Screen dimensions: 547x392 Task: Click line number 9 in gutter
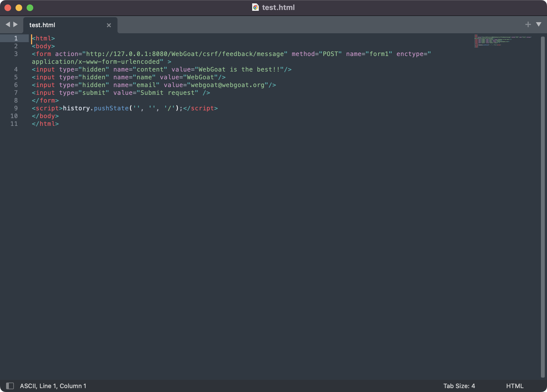click(16, 108)
